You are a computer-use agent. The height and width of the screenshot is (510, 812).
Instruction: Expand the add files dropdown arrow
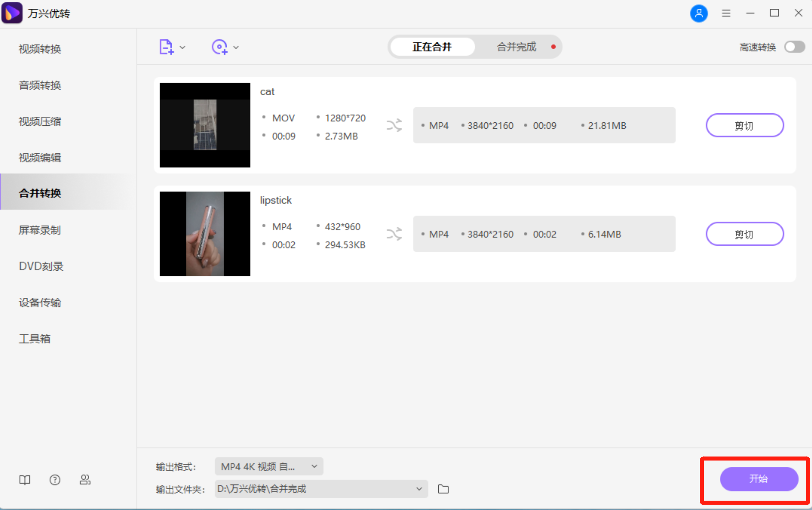coord(182,47)
